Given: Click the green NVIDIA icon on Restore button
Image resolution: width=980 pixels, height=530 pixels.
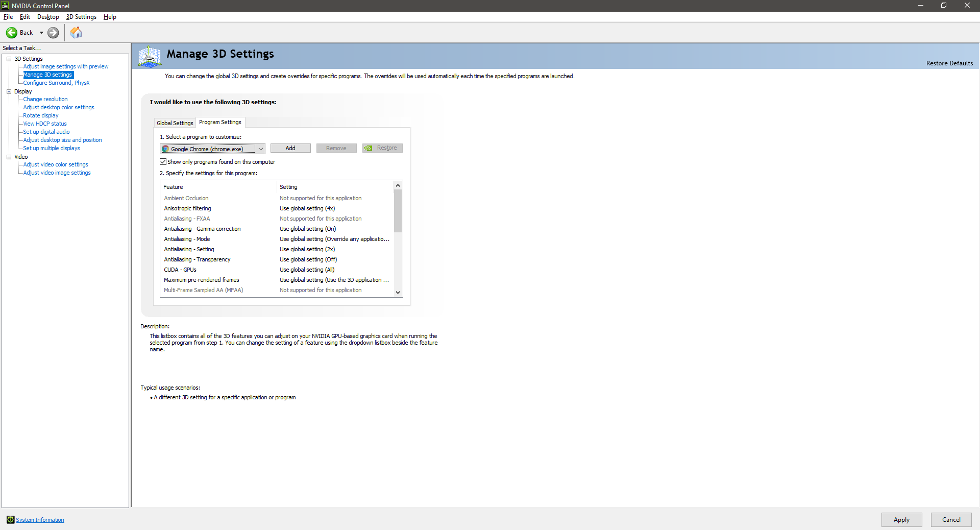Looking at the screenshot, I should [x=368, y=148].
